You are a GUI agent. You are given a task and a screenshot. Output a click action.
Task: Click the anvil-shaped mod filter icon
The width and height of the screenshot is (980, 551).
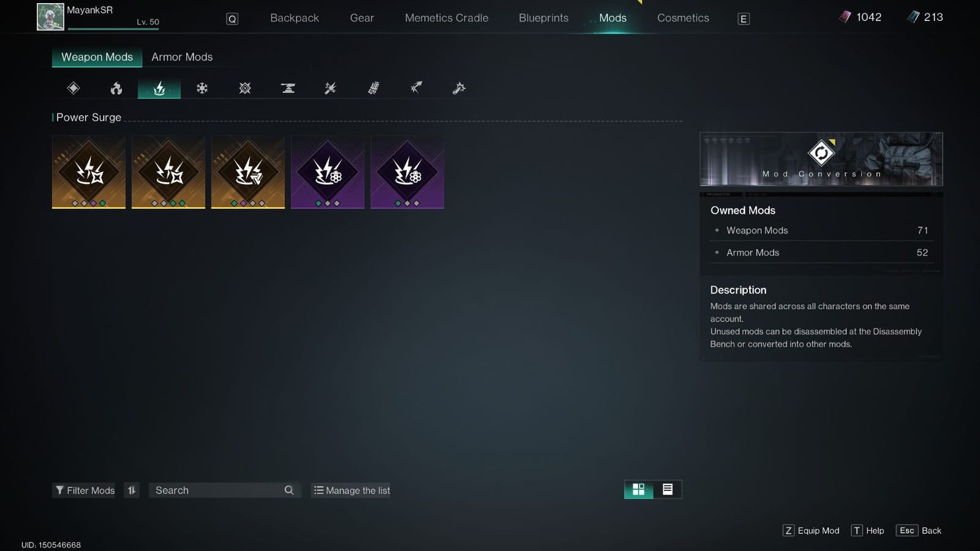click(287, 88)
